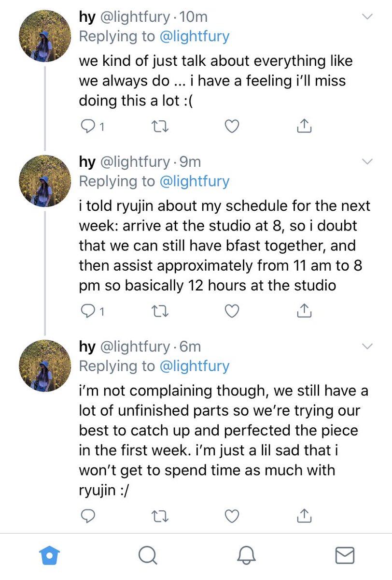Like the 10m tweet
This screenshot has height=580, width=392.
point(232,127)
